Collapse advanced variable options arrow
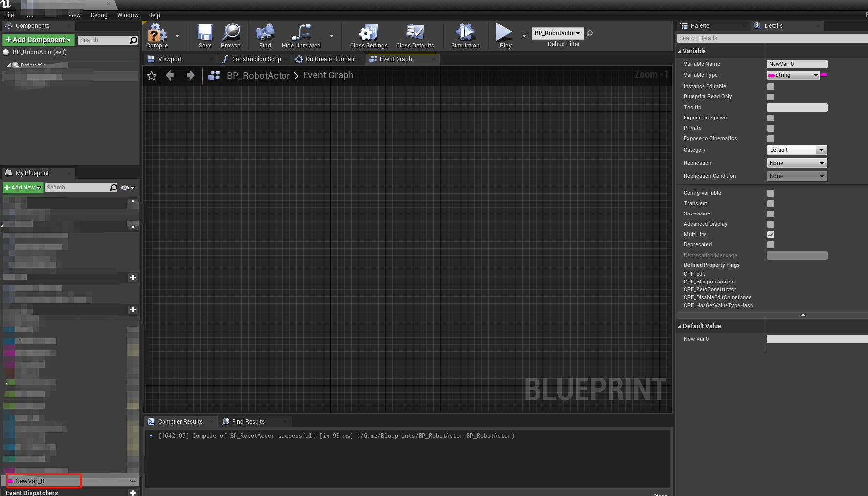868x496 pixels. tap(803, 316)
